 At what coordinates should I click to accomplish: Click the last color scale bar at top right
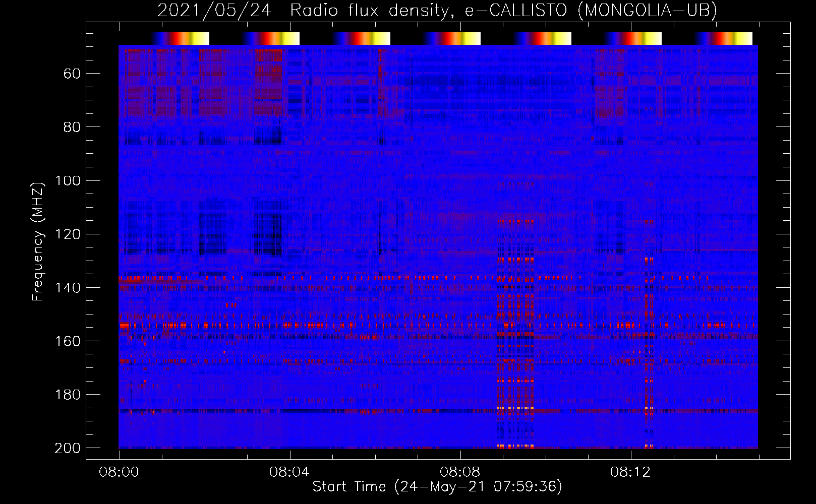[x=723, y=38]
